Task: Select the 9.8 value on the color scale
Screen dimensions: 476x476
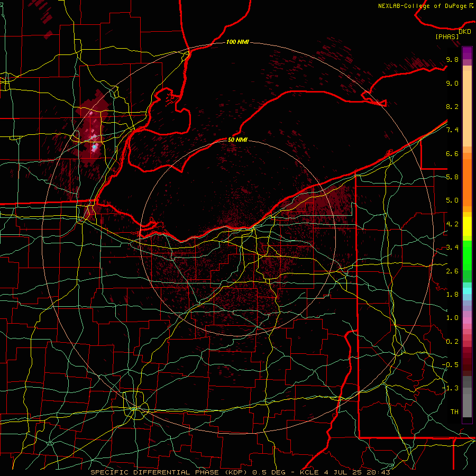Action: pos(452,59)
